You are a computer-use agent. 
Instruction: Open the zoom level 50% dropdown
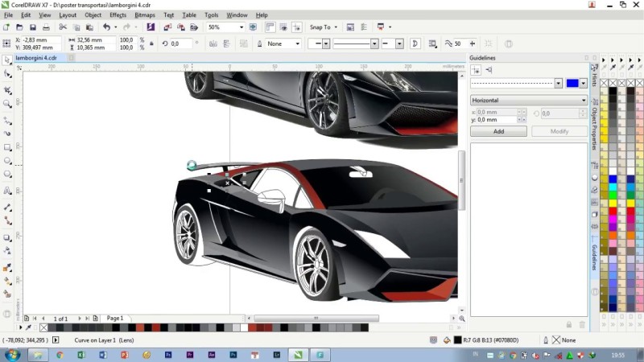(x=241, y=27)
